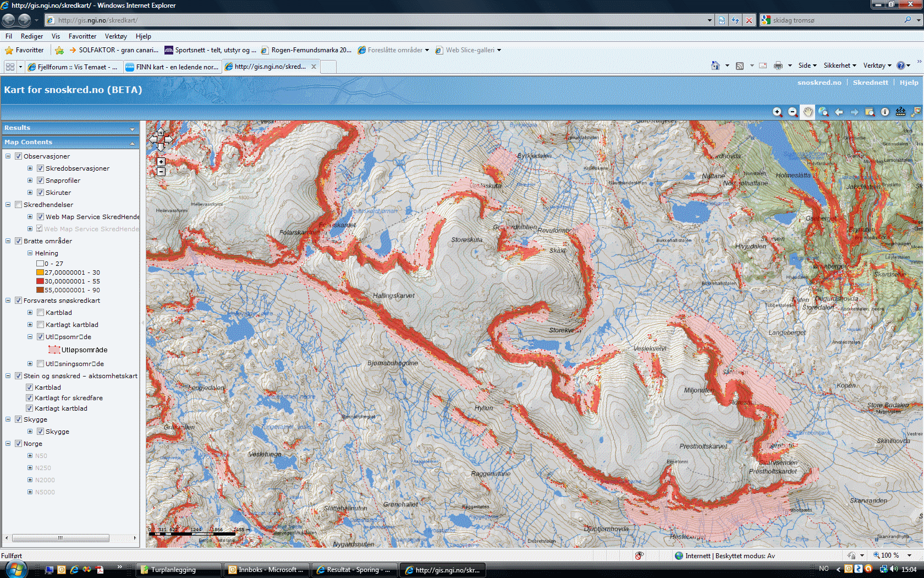The width and height of the screenshot is (924, 578).
Task: Click the red 30-55 slope swatch
Action: coord(40,281)
